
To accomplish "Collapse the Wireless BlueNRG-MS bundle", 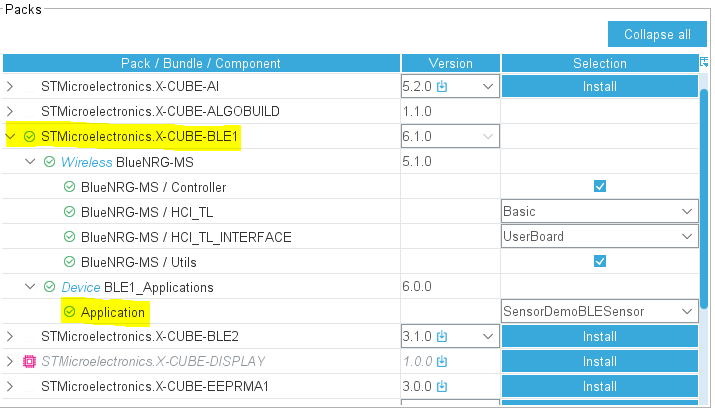I will coord(30,161).
